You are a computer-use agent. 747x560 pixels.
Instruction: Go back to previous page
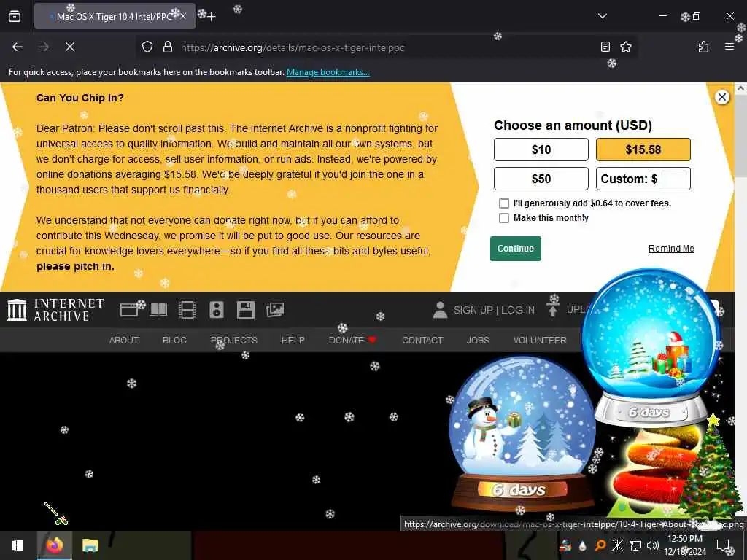tap(18, 47)
